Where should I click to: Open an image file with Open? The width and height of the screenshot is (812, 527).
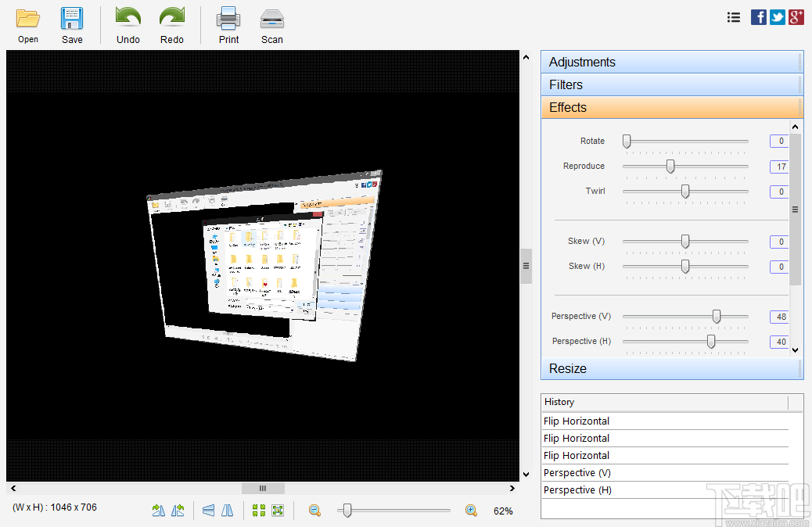(x=28, y=25)
